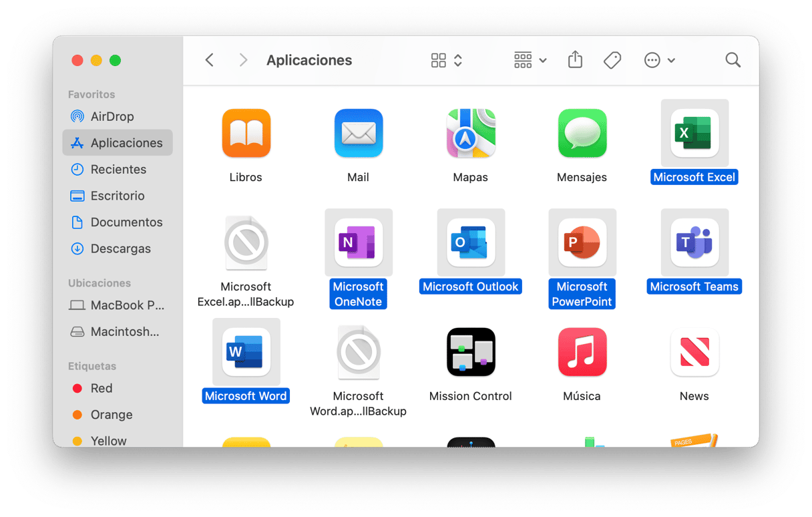Click the Favoritos section header
Image resolution: width=812 pixels, height=517 pixels.
pos(91,94)
